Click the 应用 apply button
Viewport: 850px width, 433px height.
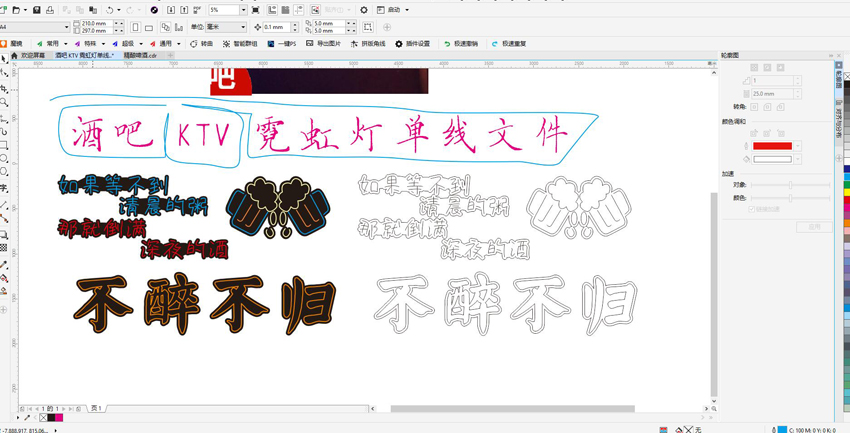(814, 227)
